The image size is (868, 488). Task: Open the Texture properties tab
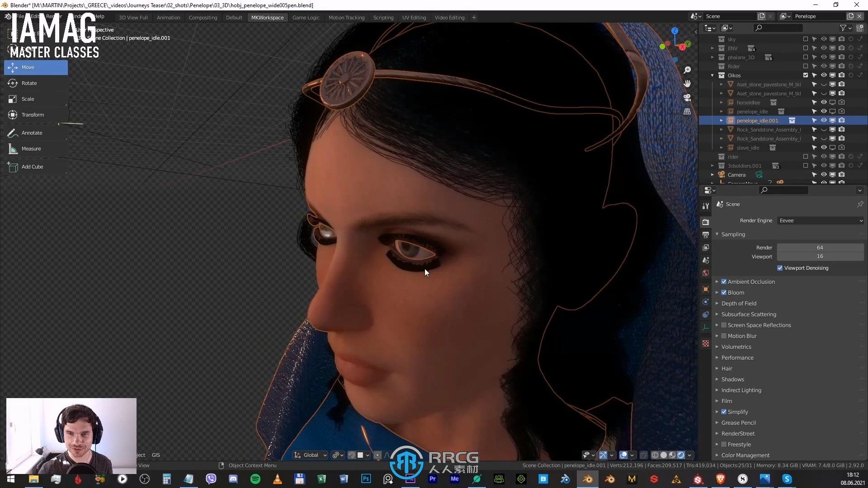coord(706,343)
